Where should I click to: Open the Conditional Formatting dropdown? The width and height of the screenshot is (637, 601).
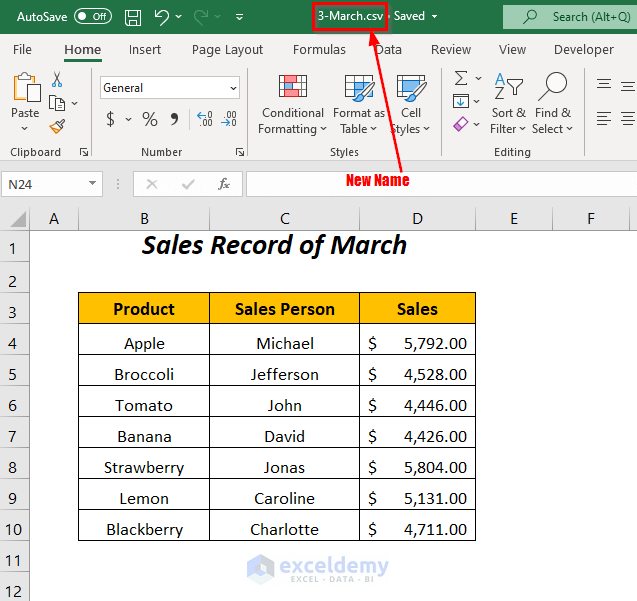click(x=292, y=104)
